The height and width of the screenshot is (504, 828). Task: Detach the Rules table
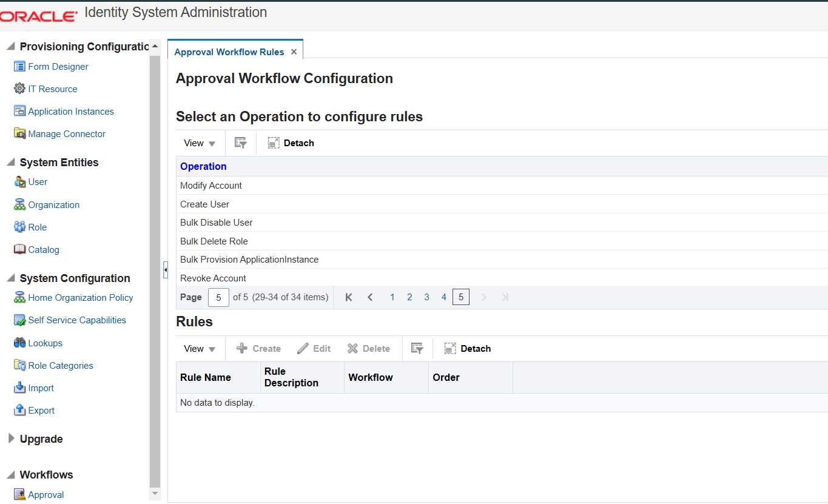pyautogui.click(x=468, y=349)
